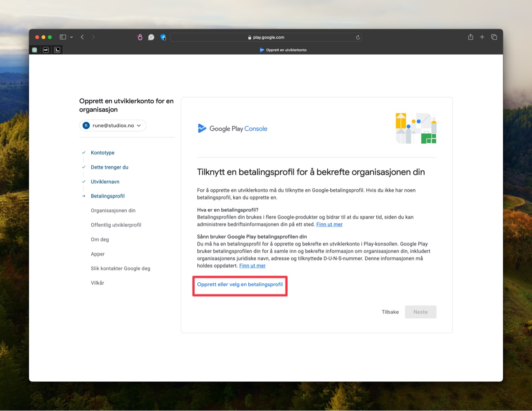The width and height of the screenshot is (532, 411).
Task: Select the Apper step
Action: [98, 254]
